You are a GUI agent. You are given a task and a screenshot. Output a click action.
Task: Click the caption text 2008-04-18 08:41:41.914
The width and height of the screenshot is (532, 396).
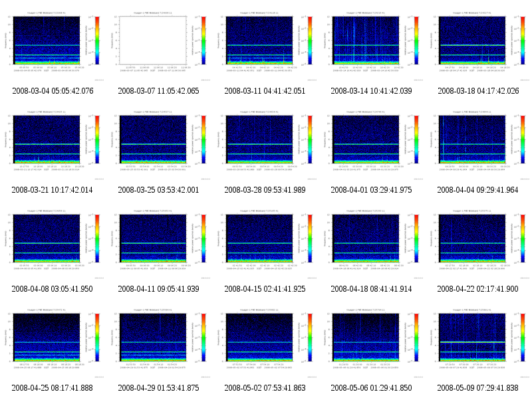[x=372, y=289]
